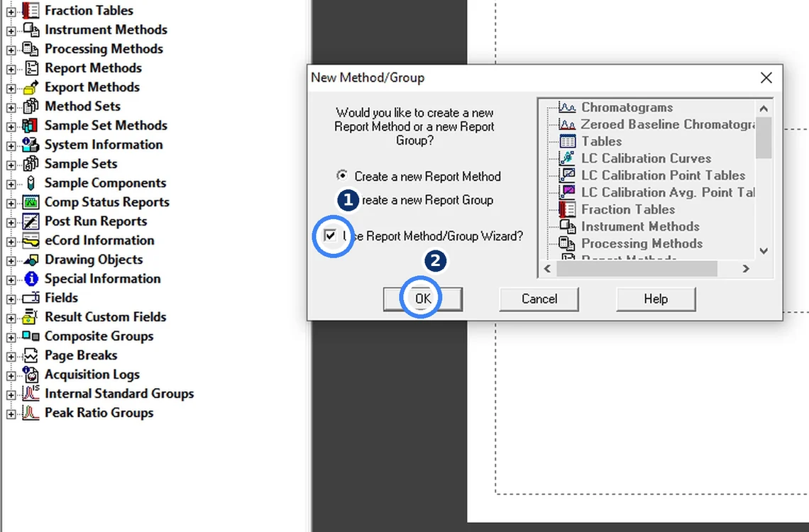Click the Sample Sets icon
Image resolution: width=809 pixels, height=532 pixels.
tap(31, 163)
